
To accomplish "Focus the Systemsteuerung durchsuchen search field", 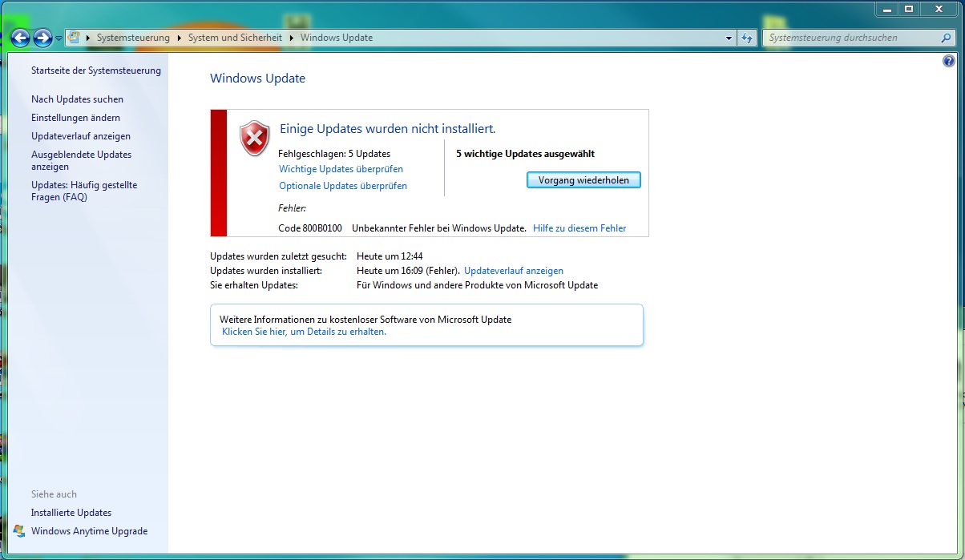I will pos(850,38).
